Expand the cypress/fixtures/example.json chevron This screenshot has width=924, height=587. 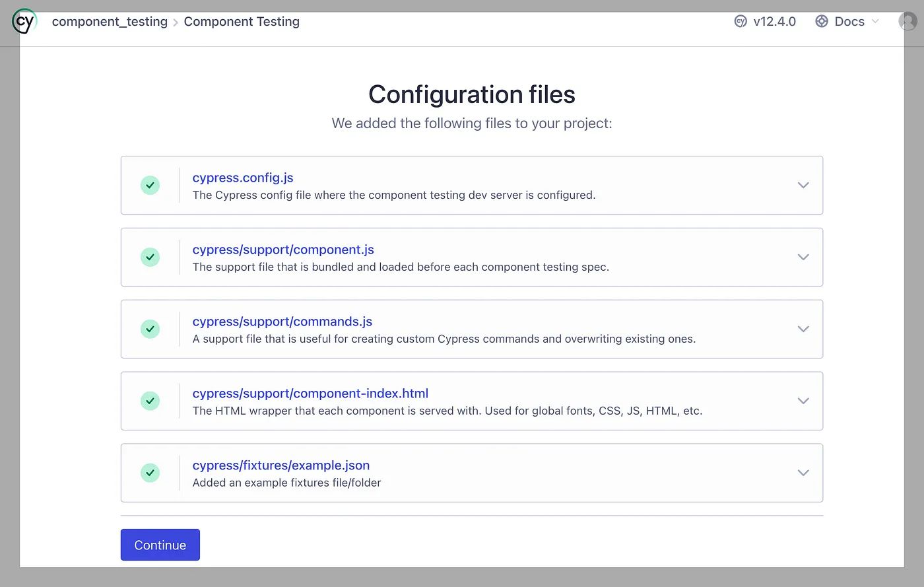(x=803, y=473)
